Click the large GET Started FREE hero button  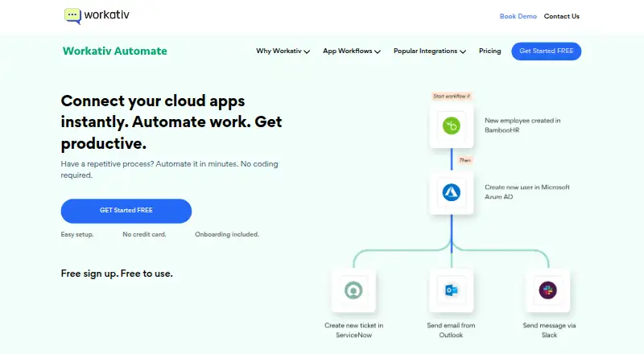click(126, 211)
